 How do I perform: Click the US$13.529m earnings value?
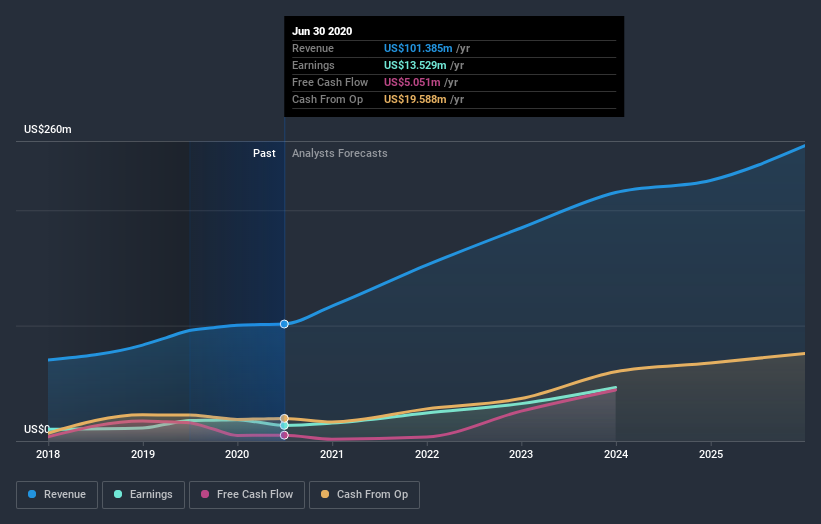[415, 65]
